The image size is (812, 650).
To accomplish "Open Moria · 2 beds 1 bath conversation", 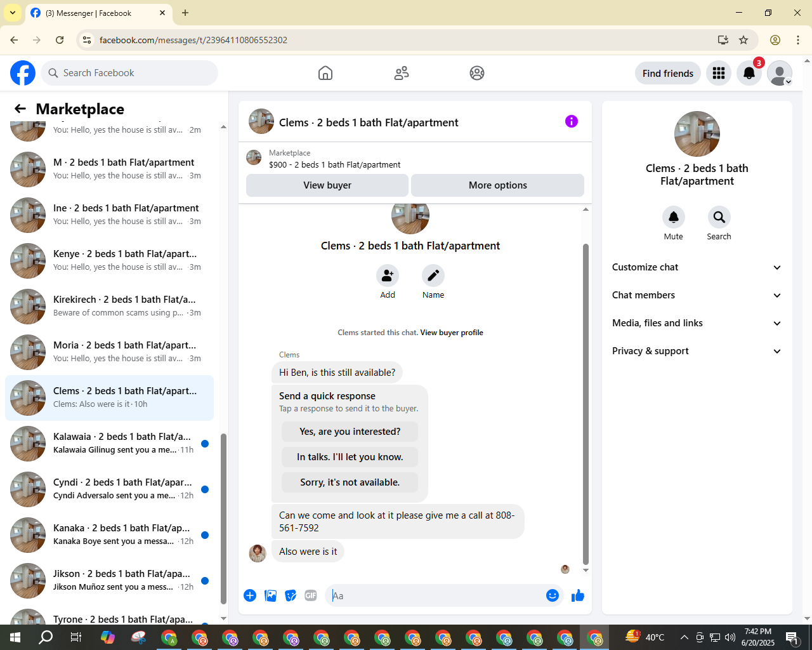I will (109, 352).
